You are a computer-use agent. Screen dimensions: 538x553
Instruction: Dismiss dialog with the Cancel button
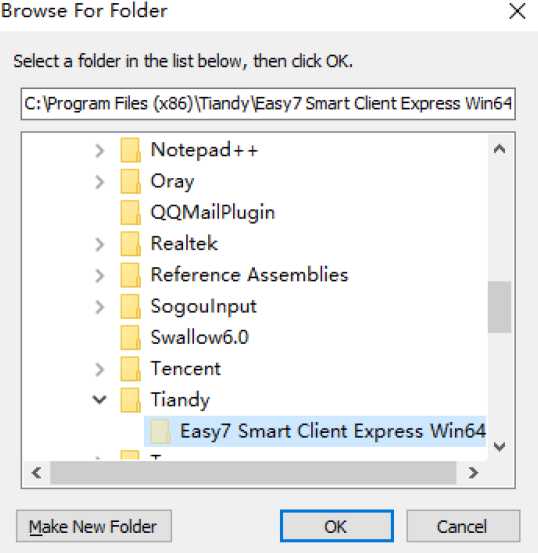tap(463, 526)
